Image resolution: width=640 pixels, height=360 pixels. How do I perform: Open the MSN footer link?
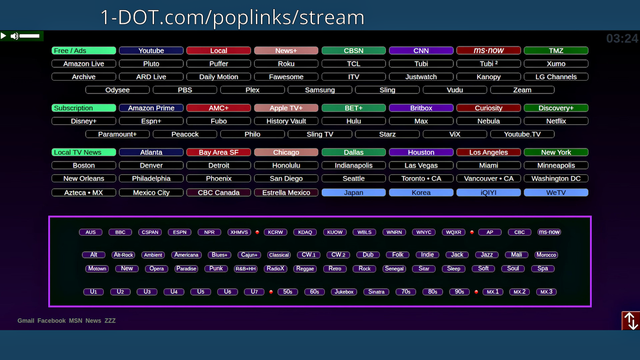76,321
